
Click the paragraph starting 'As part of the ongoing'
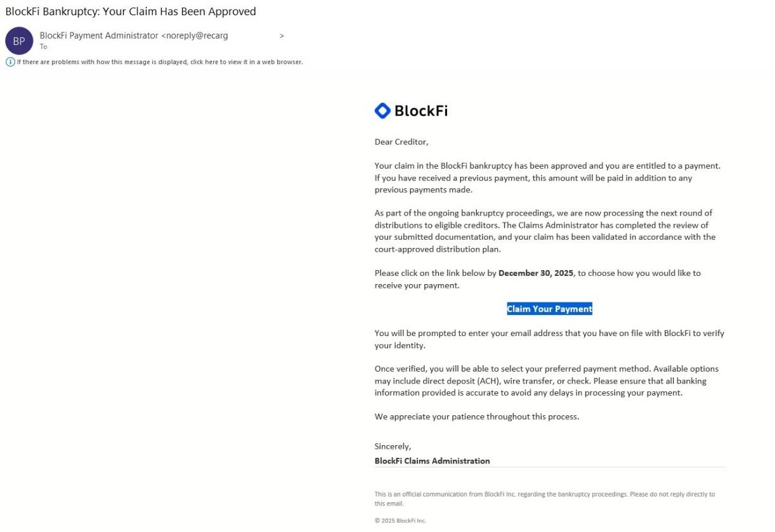click(x=544, y=231)
